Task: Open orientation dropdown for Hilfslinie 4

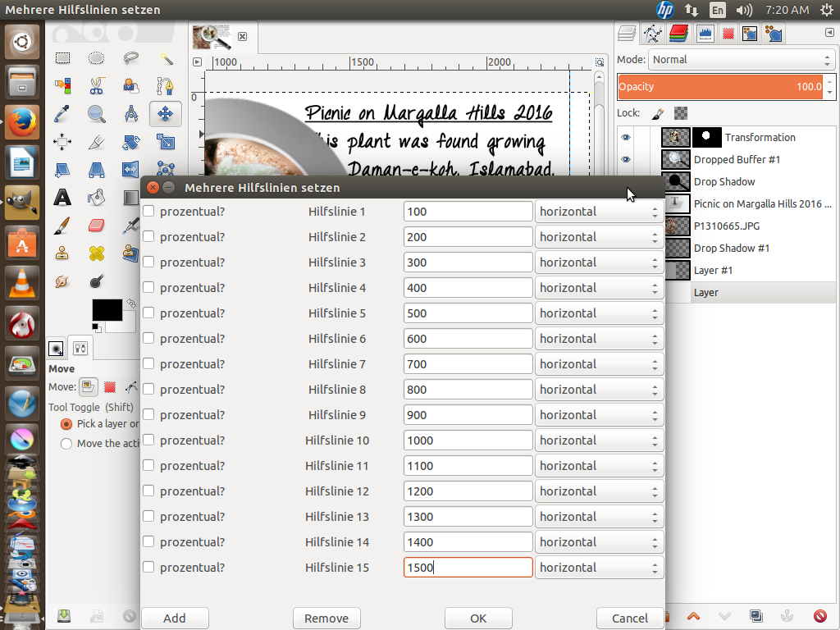Action: coord(599,288)
